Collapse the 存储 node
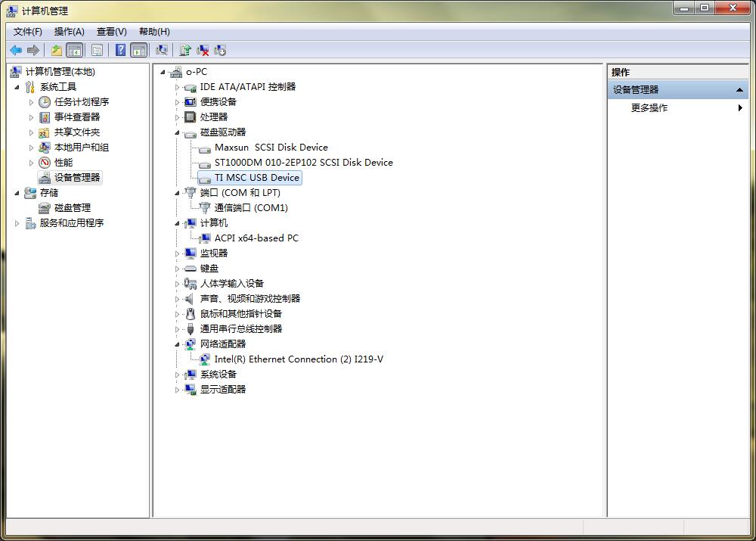 pos(17,193)
